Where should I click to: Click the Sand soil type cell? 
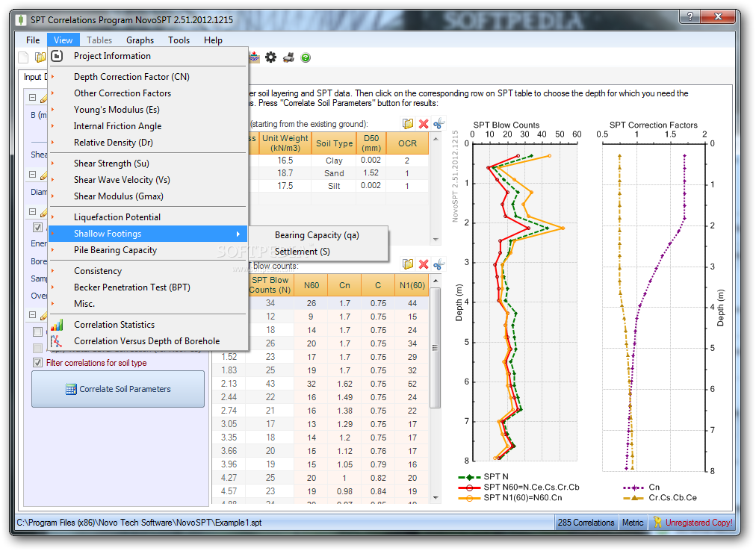pos(334,173)
